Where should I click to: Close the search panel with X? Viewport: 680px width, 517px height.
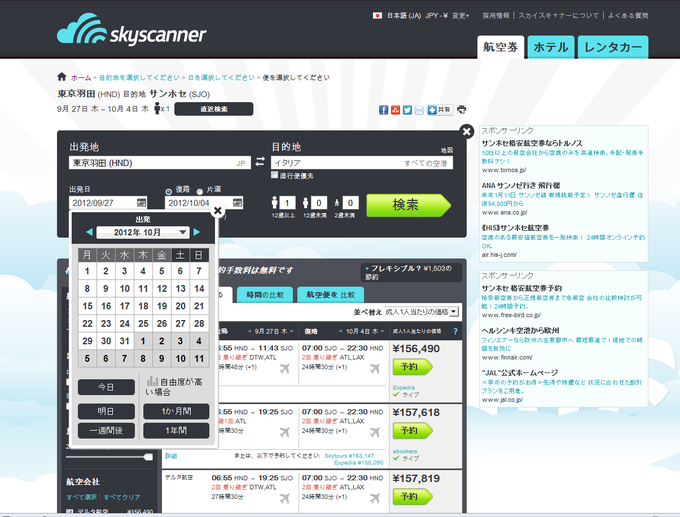click(467, 131)
